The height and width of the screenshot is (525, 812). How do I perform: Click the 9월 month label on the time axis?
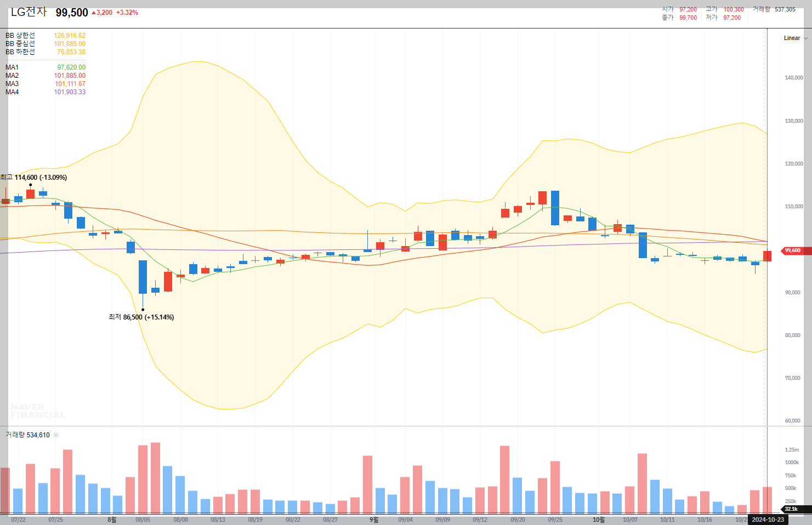pos(374,520)
